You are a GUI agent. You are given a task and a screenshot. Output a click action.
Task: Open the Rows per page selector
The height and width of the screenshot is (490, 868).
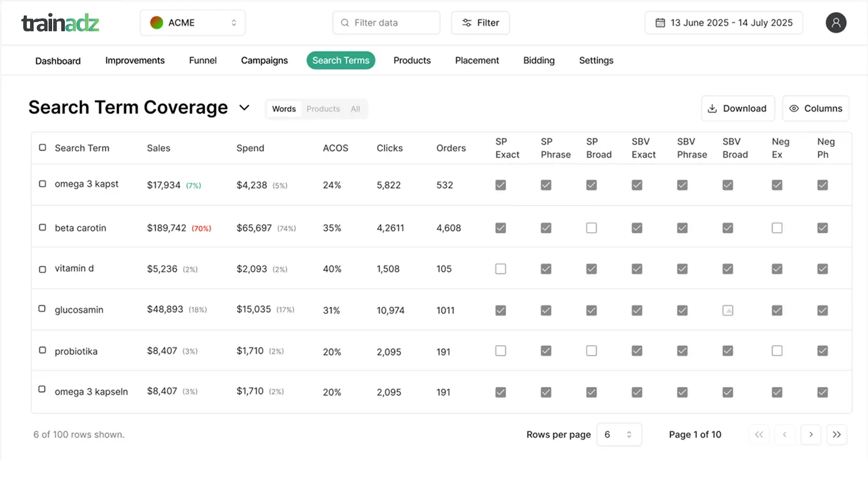619,434
